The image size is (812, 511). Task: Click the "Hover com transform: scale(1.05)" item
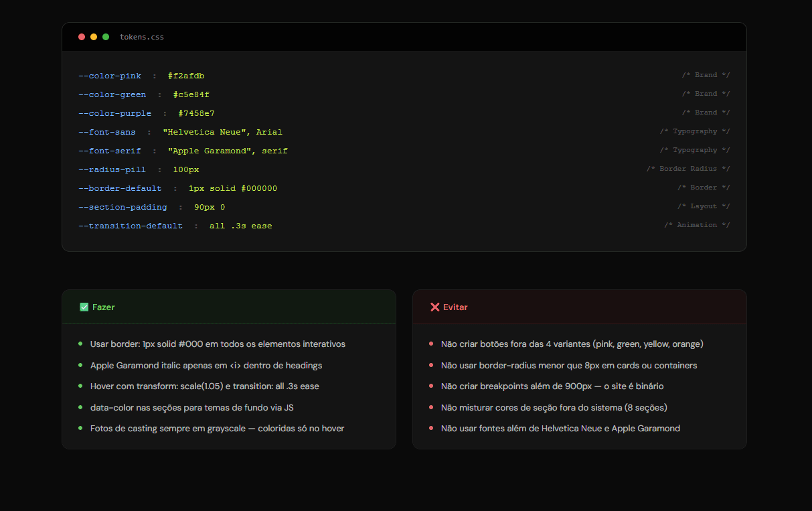[x=205, y=386]
